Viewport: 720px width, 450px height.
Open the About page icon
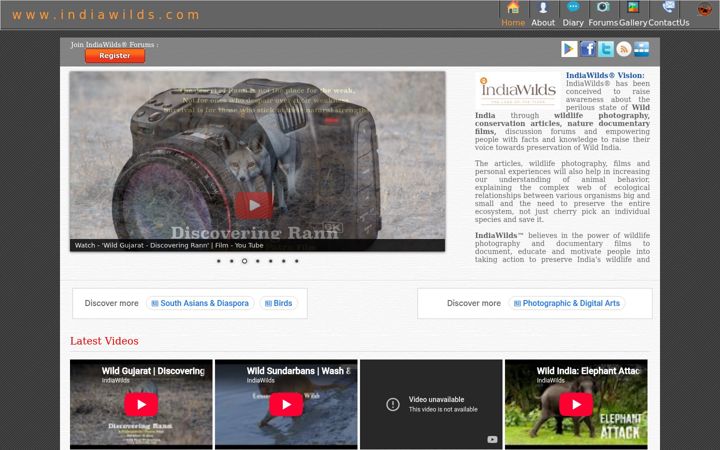click(543, 7)
